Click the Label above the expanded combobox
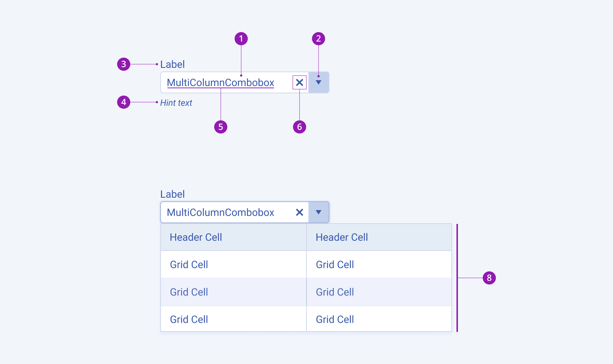 click(x=172, y=194)
